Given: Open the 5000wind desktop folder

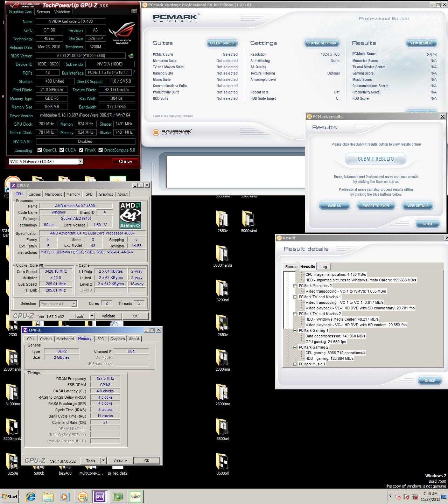Looking at the screenshot, I should coord(249,222).
